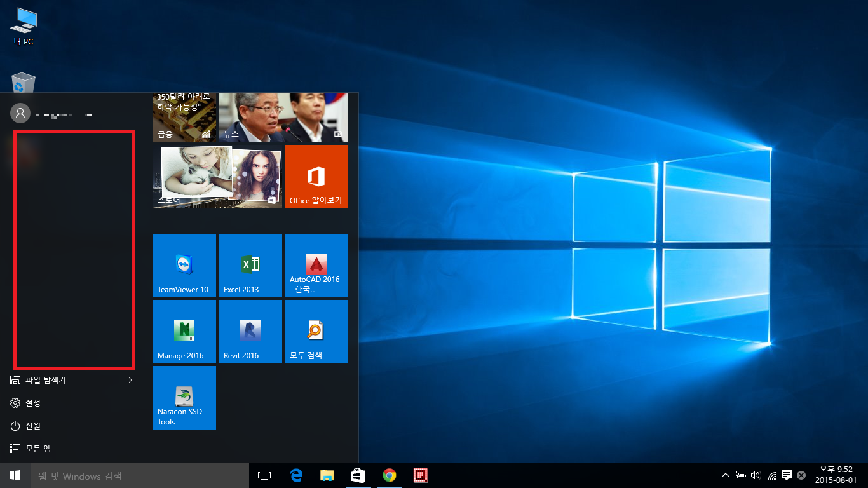This screenshot has width=868, height=488.
Task: Open the clock showing 오후 9:52
Action: pos(836,475)
